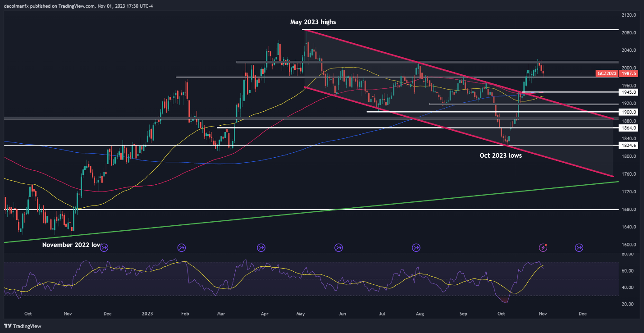Select the green ascending trendline
This screenshot has height=333, width=644.
[x=311, y=212]
